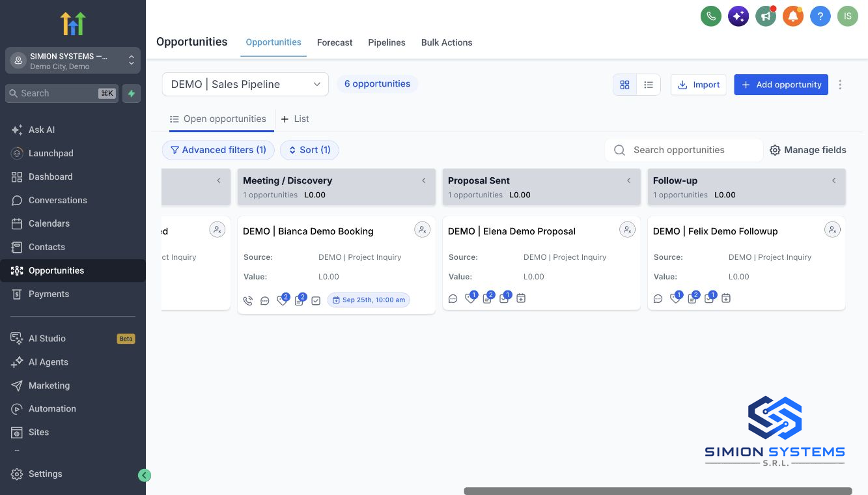Switch to the Forecast tab
868x495 pixels.
[335, 42]
